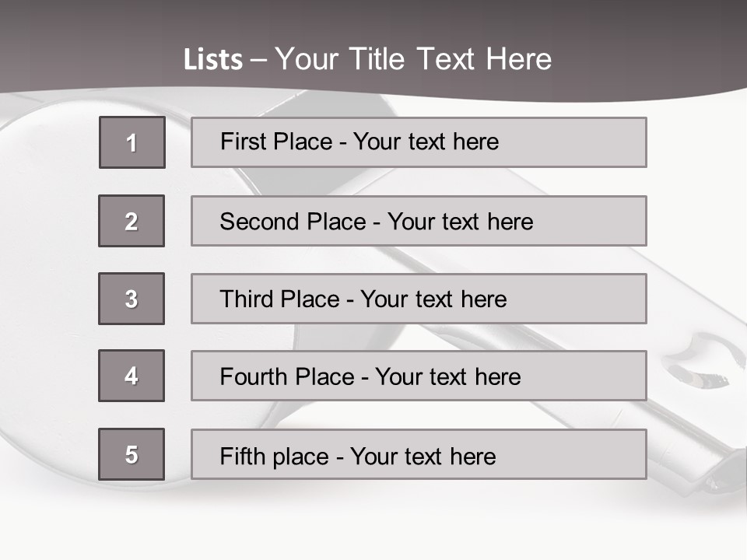747x560 pixels.
Task: Click the number 3 square
Action: [x=132, y=299]
